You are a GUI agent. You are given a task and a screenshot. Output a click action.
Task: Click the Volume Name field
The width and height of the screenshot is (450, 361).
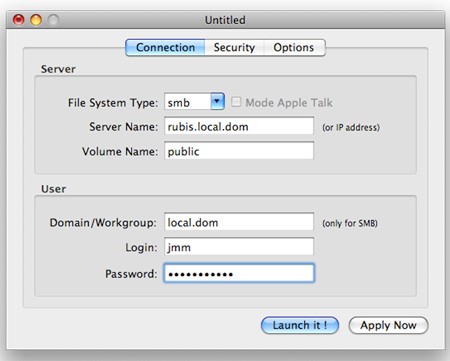239,151
